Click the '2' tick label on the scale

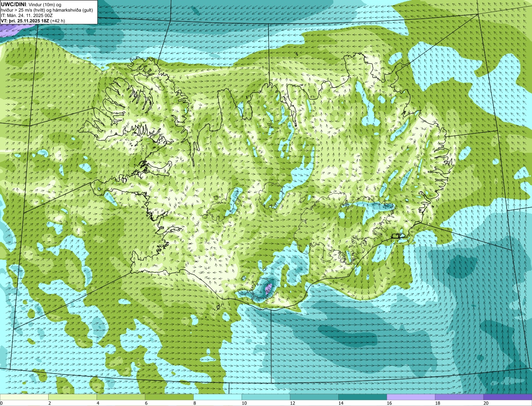[x=49, y=403]
